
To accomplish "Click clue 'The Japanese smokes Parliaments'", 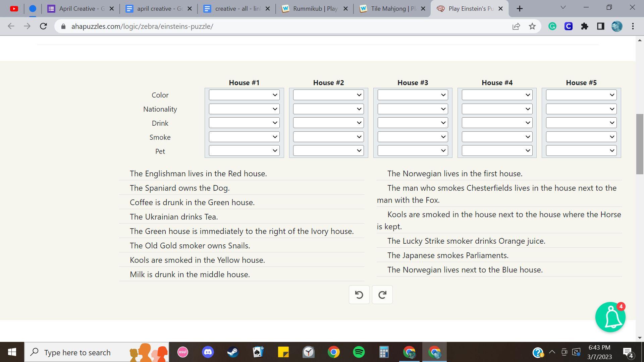I will [x=447, y=255].
